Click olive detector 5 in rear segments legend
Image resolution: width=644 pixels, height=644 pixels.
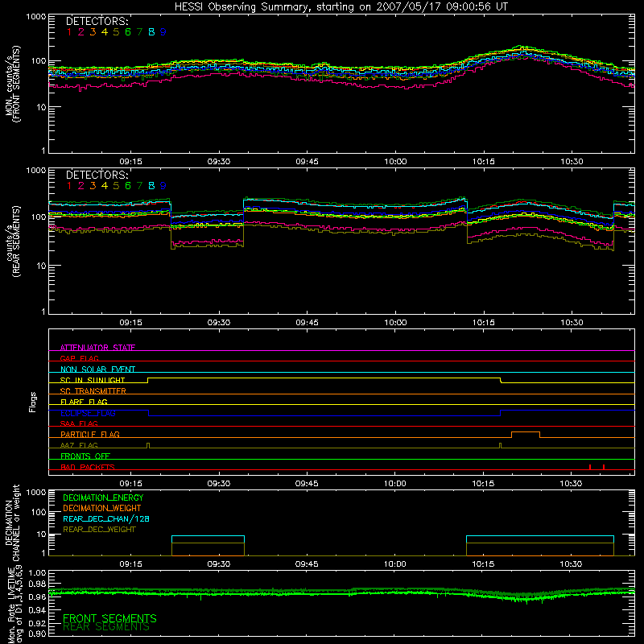pos(116,186)
